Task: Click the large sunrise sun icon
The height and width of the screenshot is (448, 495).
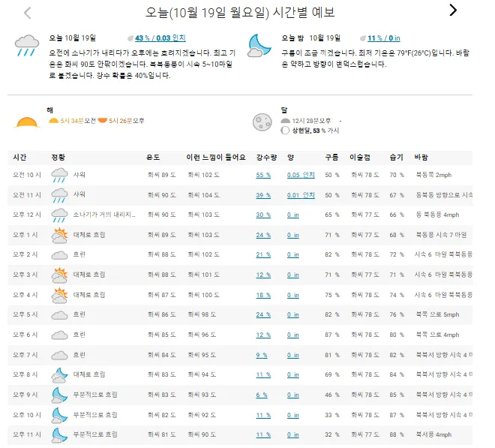Action: click(27, 122)
